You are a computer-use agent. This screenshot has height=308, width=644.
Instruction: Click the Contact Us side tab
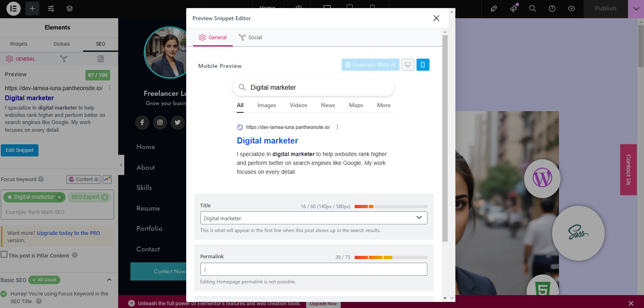(628, 170)
